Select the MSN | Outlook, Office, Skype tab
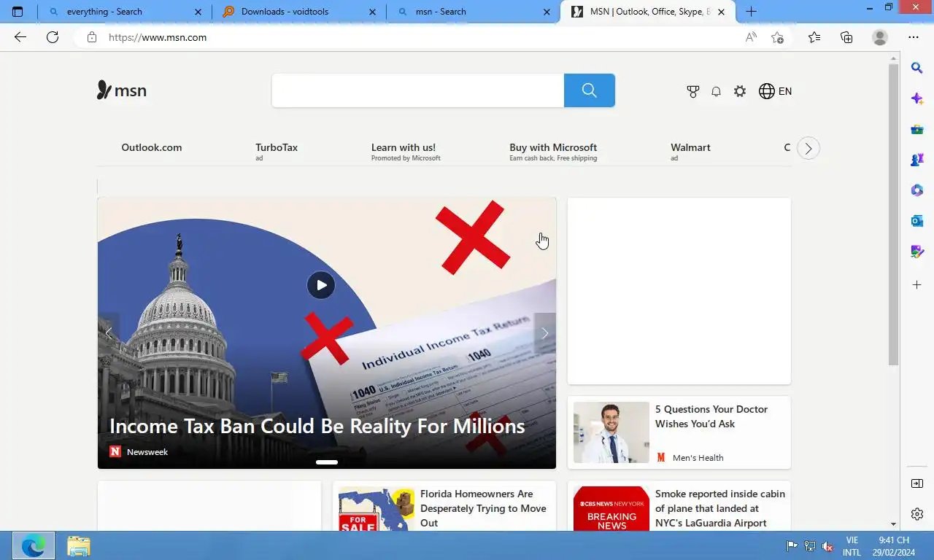Viewport: 934px width, 560px height. coord(648,12)
